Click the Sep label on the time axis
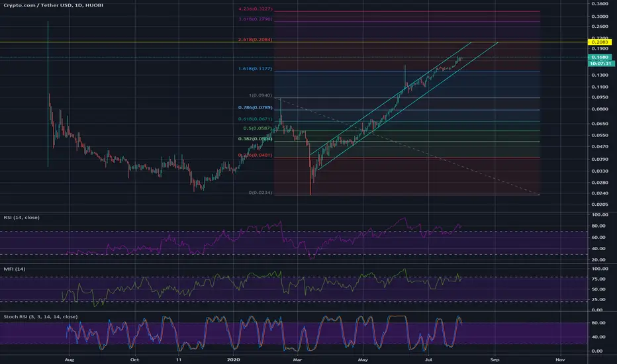 pyautogui.click(x=495, y=359)
